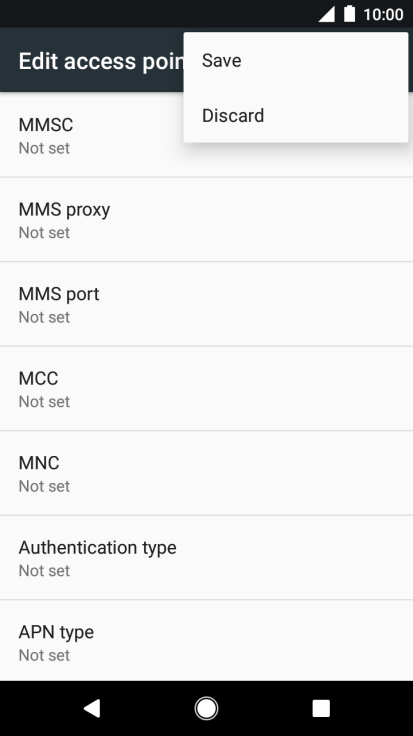The width and height of the screenshot is (413, 736).
Task: Open the MCC setting
Action: click(x=206, y=389)
